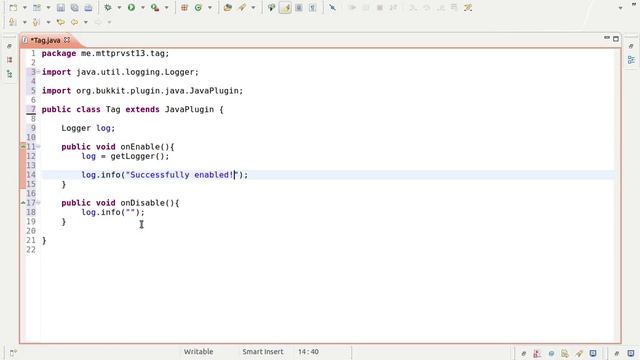This screenshot has height=360, width=640.
Task: Open the Debug configurations dropdown arrow
Action: (119, 8)
